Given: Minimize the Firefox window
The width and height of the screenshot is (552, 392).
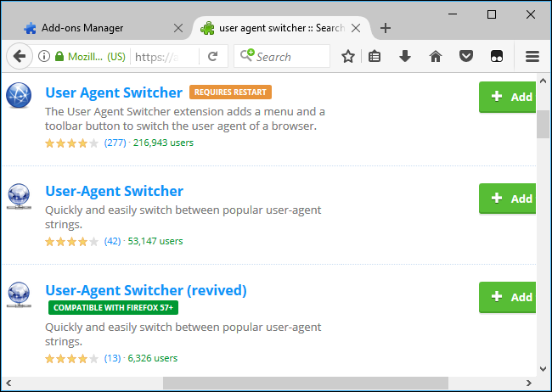Looking at the screenshot, I should coord(453,14).
